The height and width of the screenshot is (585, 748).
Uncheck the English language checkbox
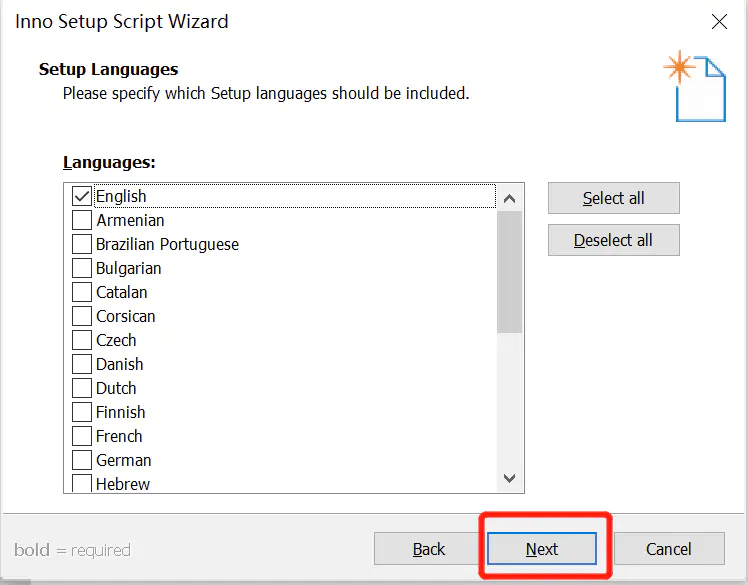tap(82, 196)
